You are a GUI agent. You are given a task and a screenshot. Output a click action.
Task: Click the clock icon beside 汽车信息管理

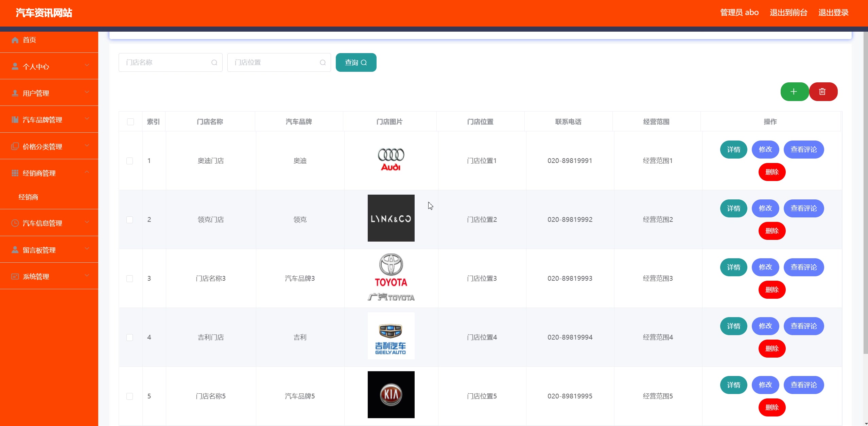[x=15, y=223]
